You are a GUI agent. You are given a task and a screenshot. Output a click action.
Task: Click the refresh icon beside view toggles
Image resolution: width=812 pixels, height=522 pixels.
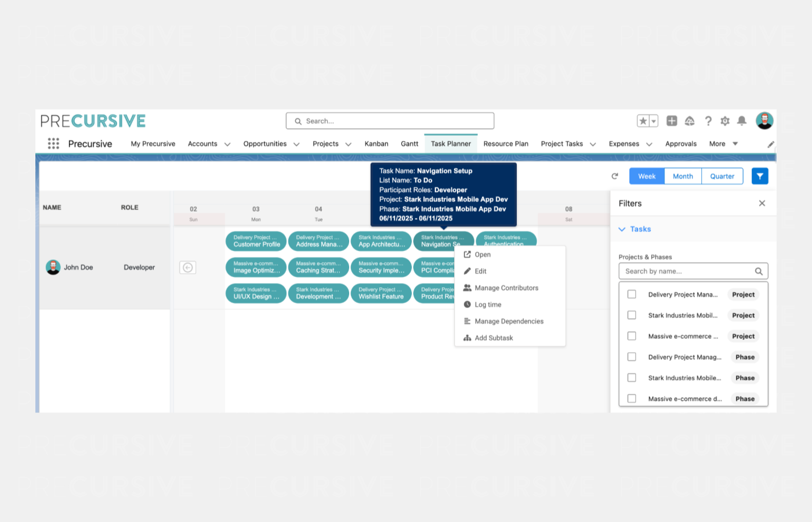point(615,176)
